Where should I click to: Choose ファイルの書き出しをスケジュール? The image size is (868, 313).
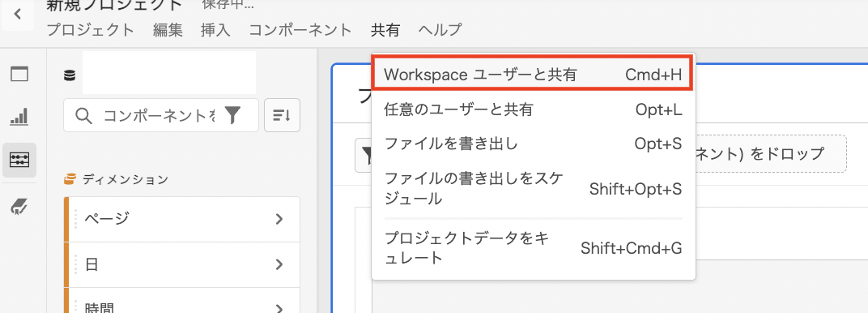[533, 188]
